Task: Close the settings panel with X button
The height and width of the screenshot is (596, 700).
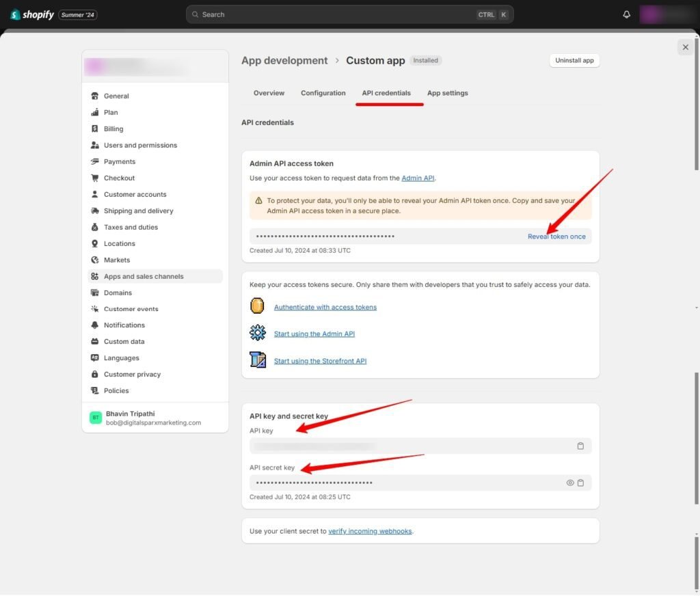Action: pyautogui.click(x=686, y=47)
